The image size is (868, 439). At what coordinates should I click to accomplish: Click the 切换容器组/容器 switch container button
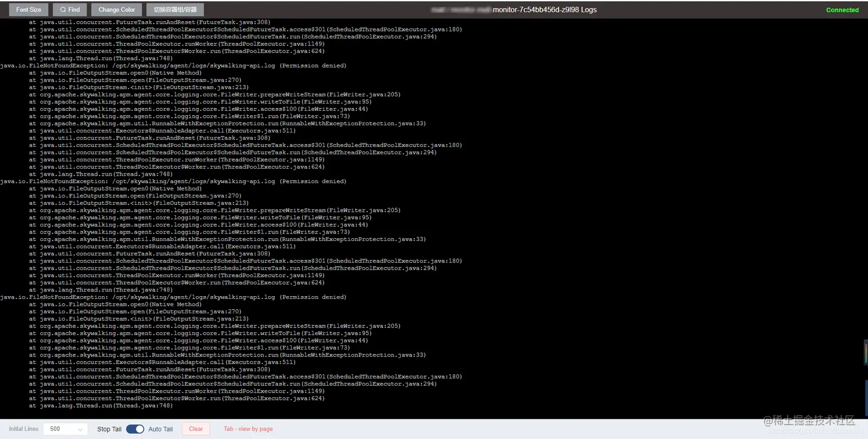point(175,10)
